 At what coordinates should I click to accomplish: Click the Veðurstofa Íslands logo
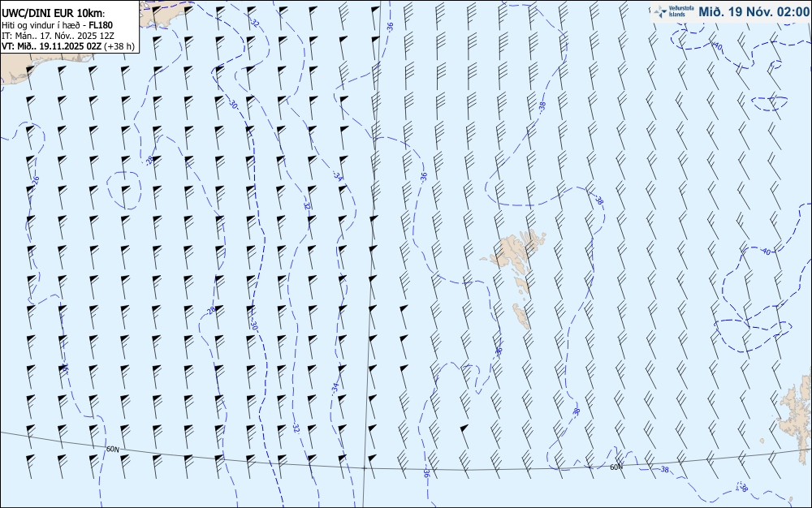click(674, 12)
